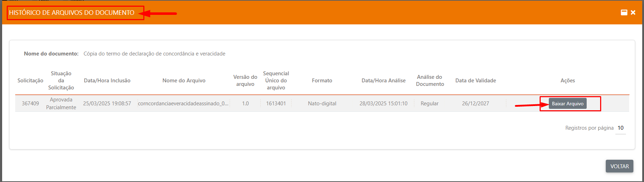
Task: Click the dialog title Histórico de Arquivos
Action: click(x=72, y=13)
